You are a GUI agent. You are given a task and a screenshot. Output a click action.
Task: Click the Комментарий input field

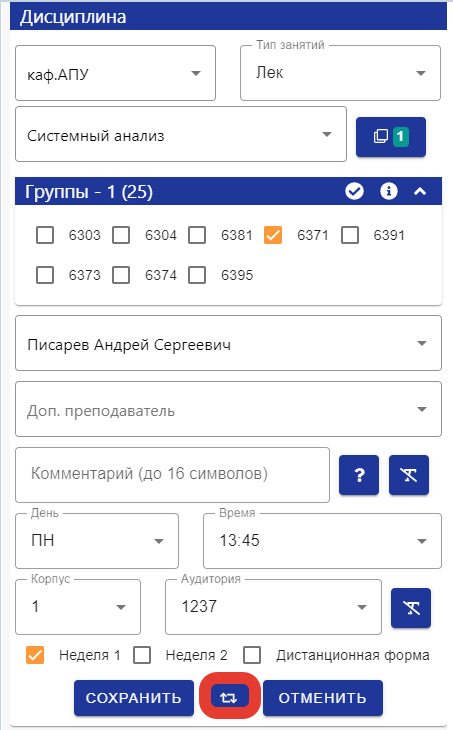pyautogui.click(x=172, y=475)
